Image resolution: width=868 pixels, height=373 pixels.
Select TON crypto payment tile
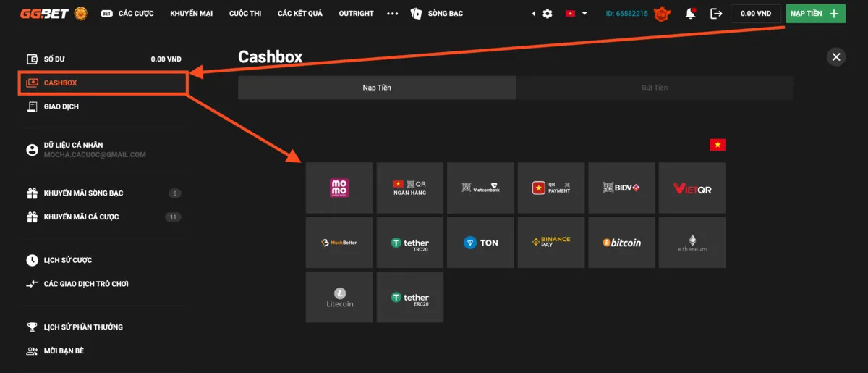(480, 243)
